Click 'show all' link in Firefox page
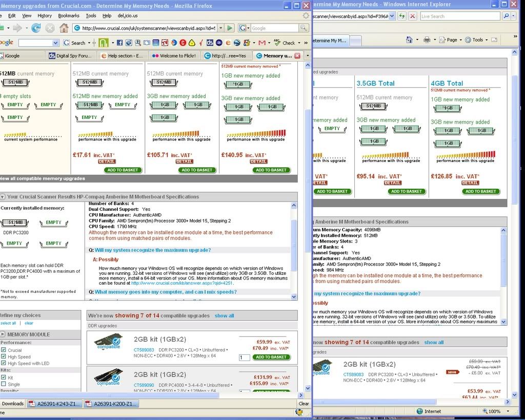Screen dimensions: 525x420 click(x=224, y=316)
